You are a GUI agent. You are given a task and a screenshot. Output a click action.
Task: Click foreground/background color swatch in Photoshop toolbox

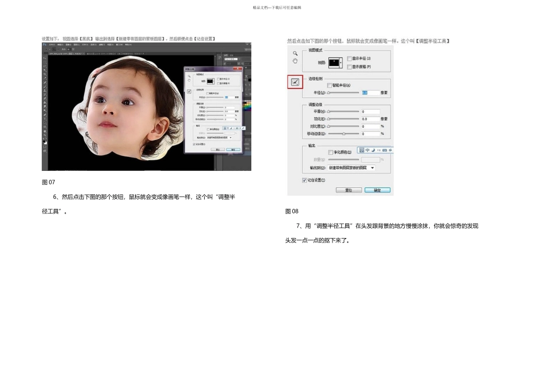(45, 142)
